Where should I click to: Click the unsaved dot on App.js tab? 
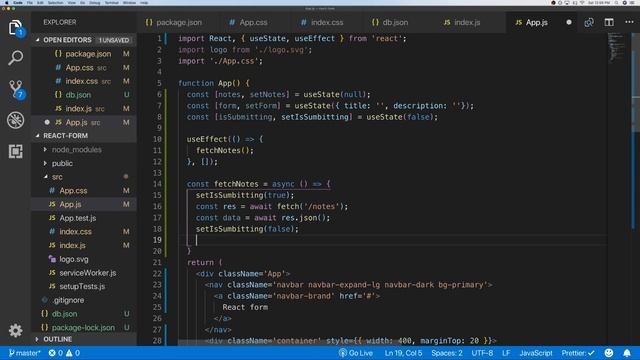click(569, 22)
